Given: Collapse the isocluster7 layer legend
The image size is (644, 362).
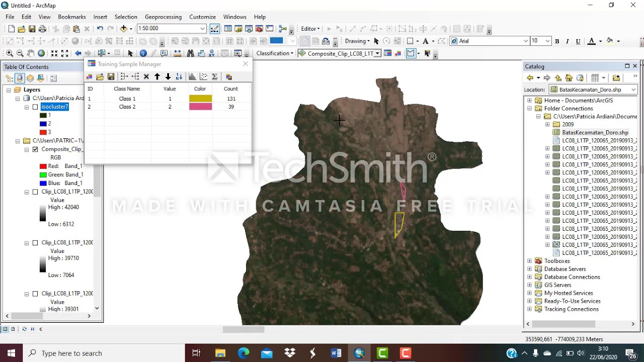Looking at the screenshot, I should point(27,107).
